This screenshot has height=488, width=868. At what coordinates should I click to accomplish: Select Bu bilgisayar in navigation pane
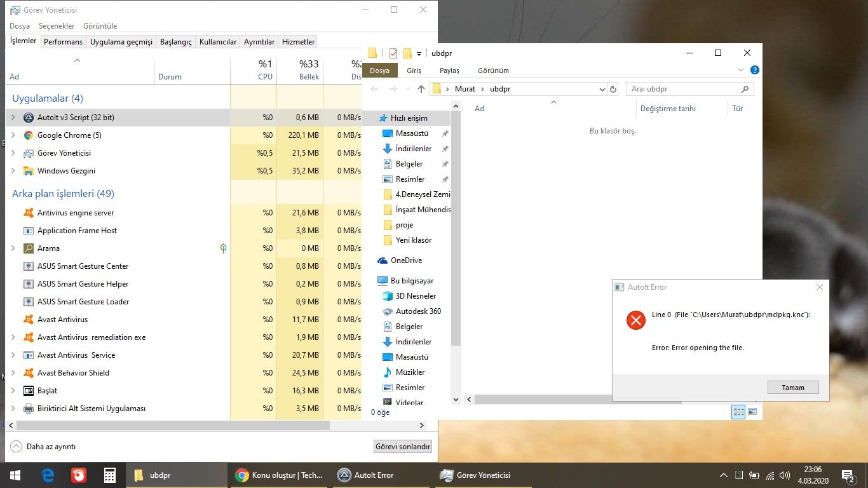tap(407, 281)
